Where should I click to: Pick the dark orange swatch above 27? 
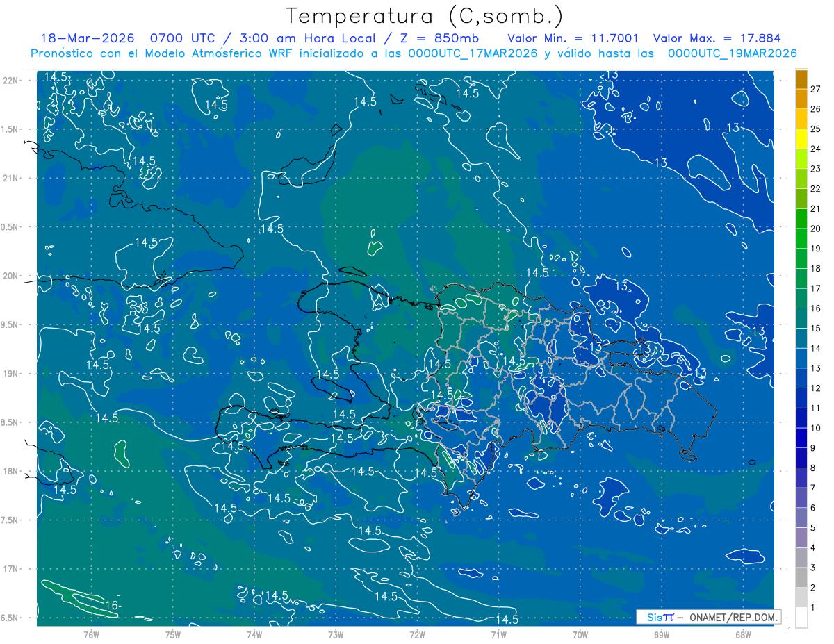801,79
